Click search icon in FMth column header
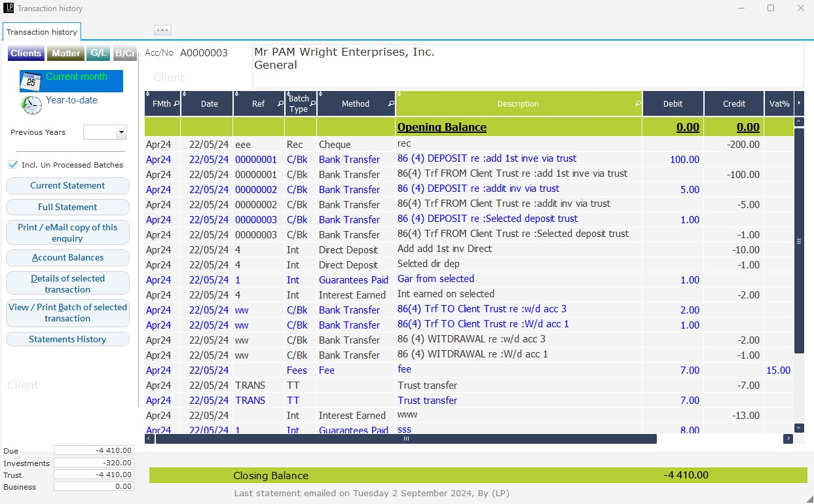This screenshot has width=814, height=504. (x=176, y=103)
